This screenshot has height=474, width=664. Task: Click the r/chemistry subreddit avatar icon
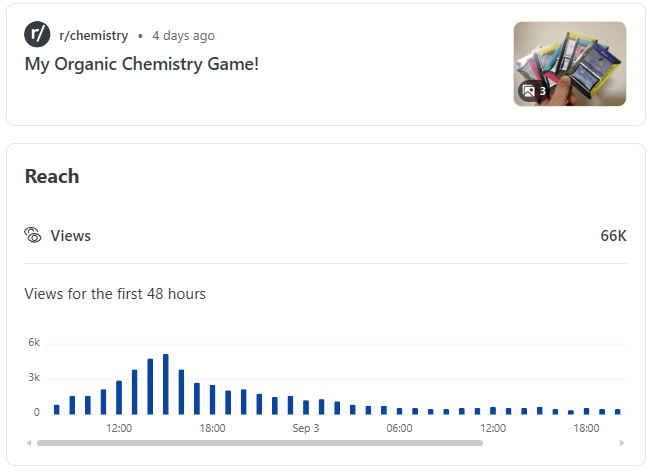37,35
